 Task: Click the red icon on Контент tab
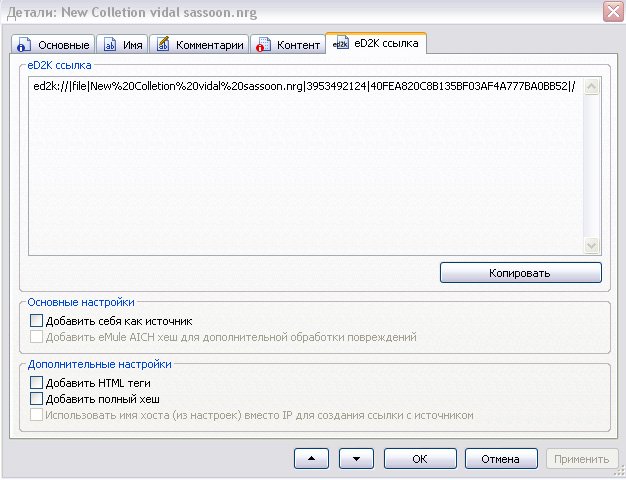[x=263, y=46]
